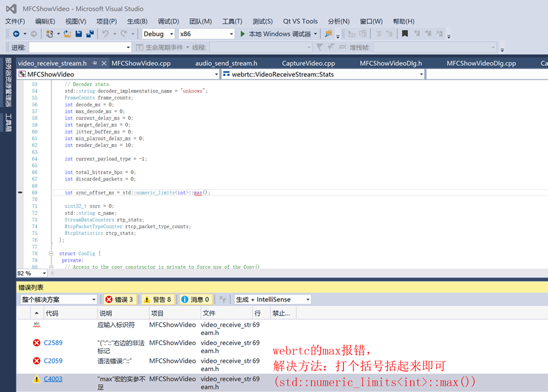Open the Debug configuration dropdown
The width and height of the screenshot is (548, 392).
158,34
